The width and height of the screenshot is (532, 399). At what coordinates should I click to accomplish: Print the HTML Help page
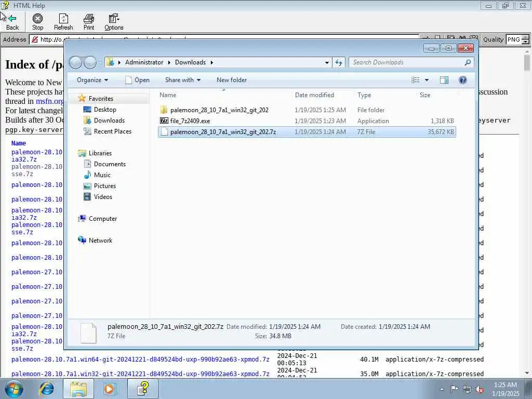coord(89,22)
